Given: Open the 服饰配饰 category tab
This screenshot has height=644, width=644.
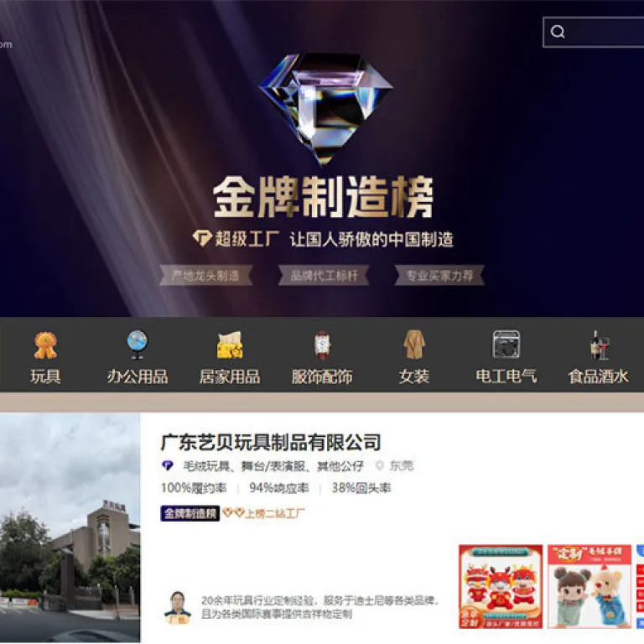Looking at the screenshot, I should 322,377.
